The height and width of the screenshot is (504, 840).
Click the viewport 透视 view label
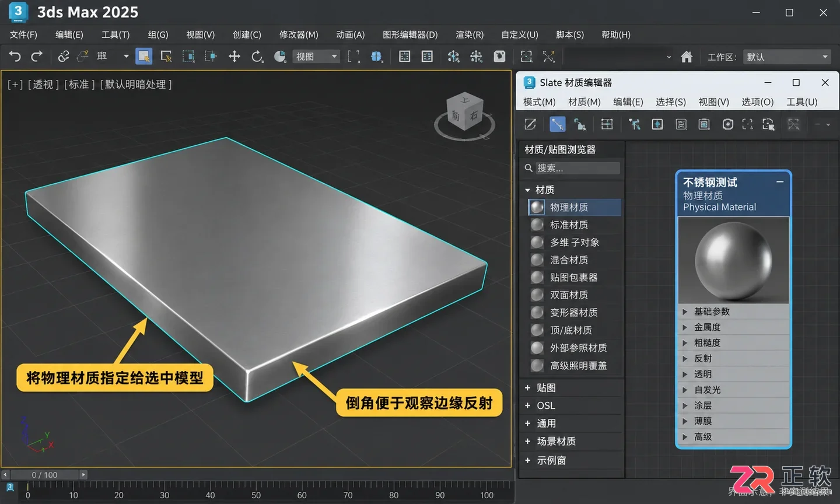(43, 85)
